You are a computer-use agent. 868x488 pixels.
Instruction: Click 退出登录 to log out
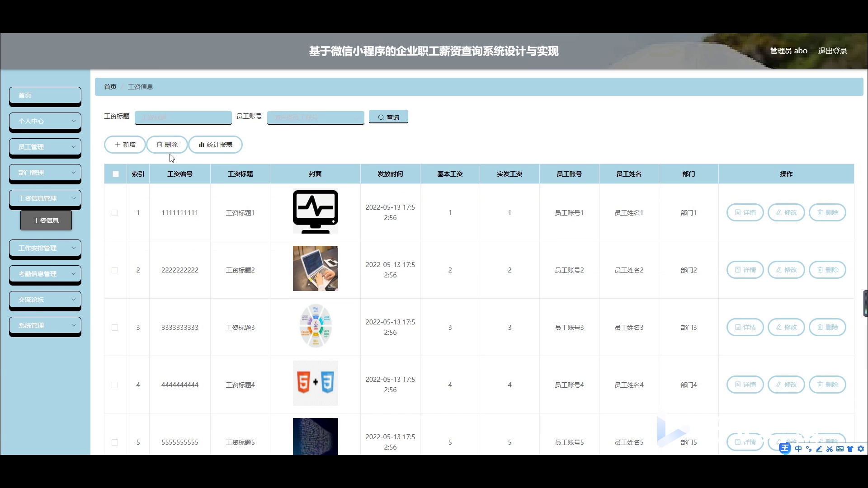click(x=832, y=51)
